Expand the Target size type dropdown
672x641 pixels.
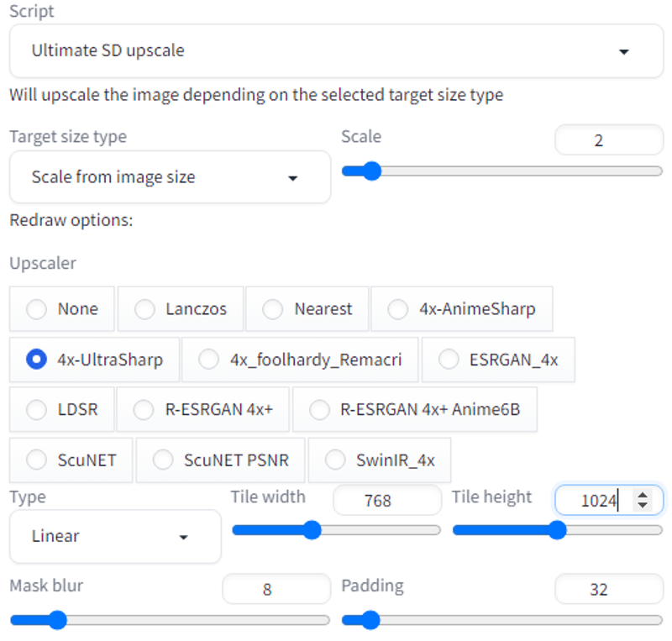tap(171, 177)
